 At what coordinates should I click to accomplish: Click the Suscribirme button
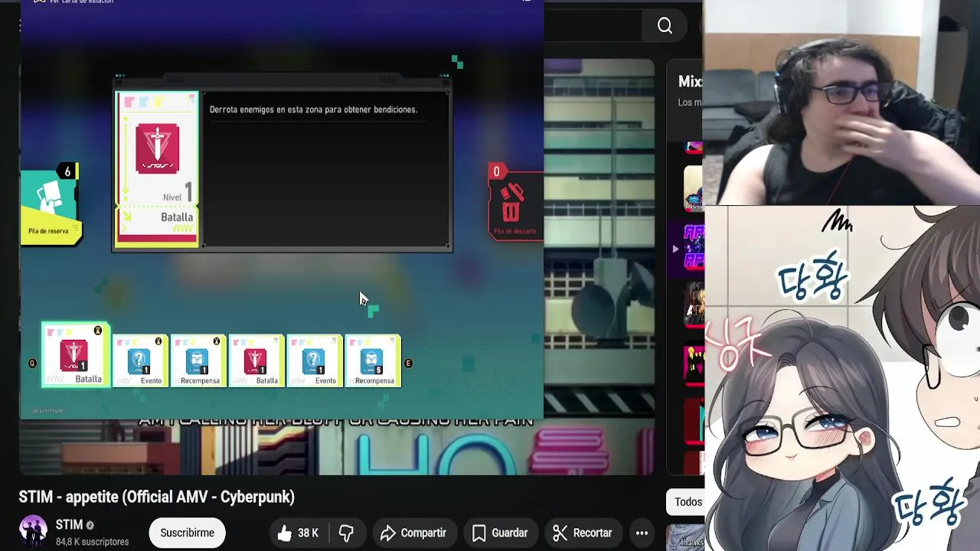[187, 533]
